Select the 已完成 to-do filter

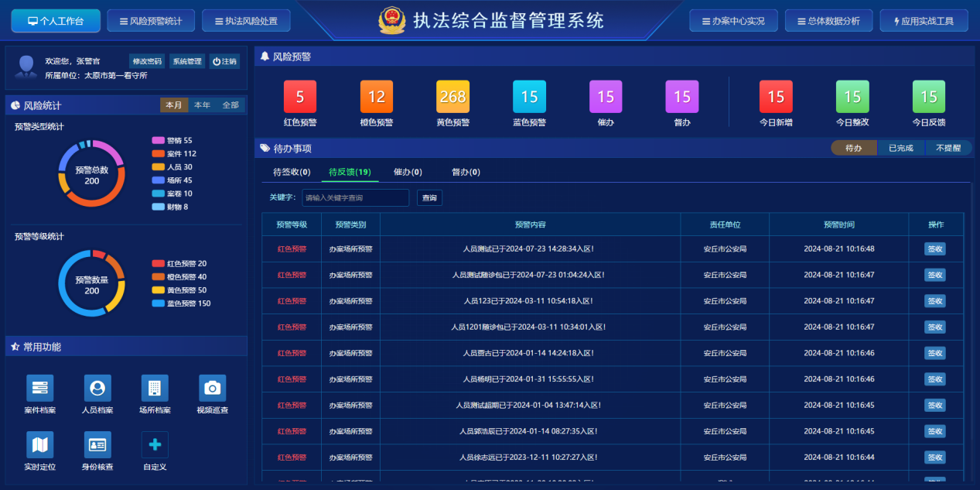(901, 148)
